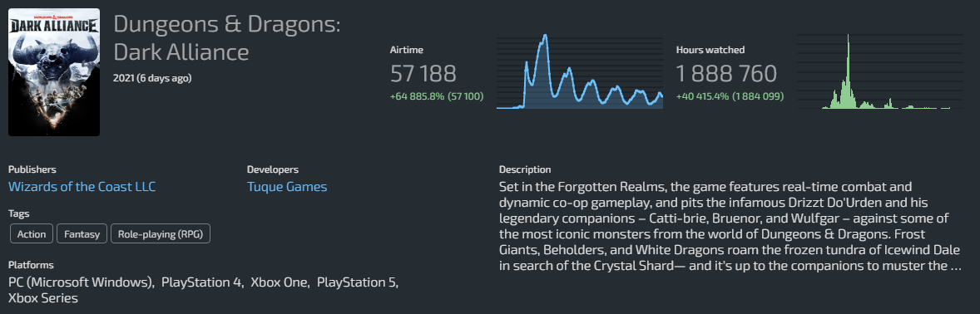This screenshot has width=980, height=314.
Task: Select the Role-playing (RPG) tag
Action: click(161, 234)
